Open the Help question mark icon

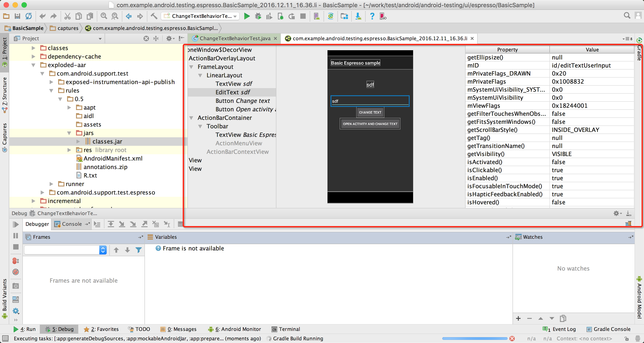[372, 16]
